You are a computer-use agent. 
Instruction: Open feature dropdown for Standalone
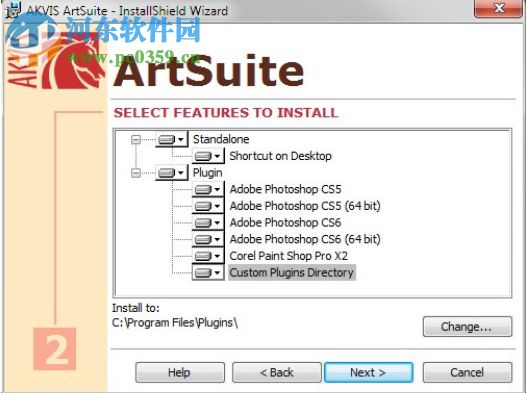171,139
